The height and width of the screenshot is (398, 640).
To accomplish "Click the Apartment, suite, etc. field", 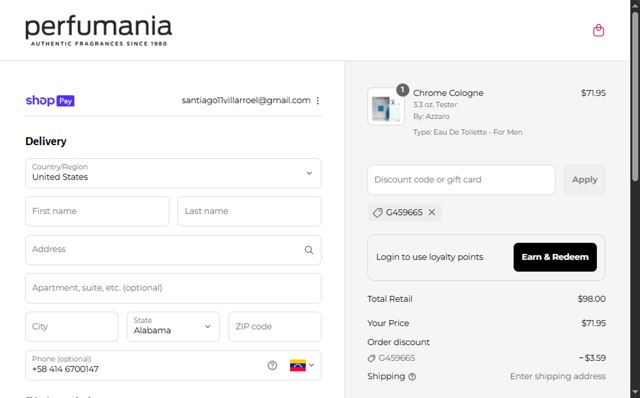I will coord(173,288).
